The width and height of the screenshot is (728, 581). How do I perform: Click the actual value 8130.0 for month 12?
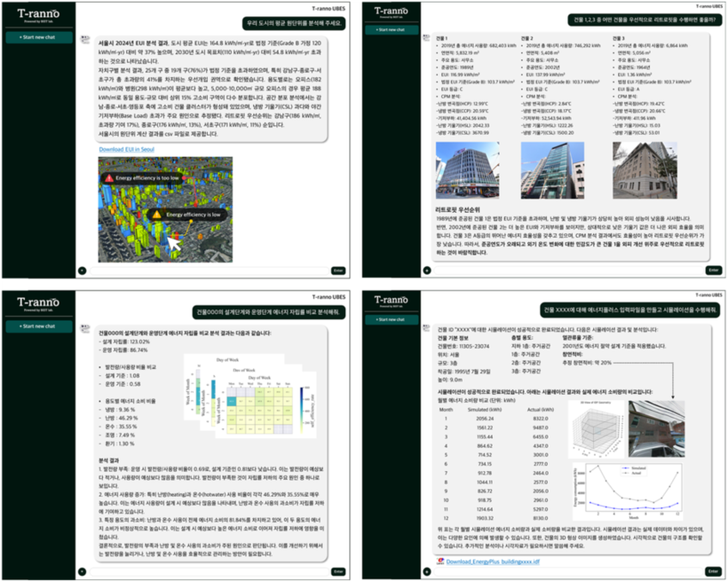540,518
